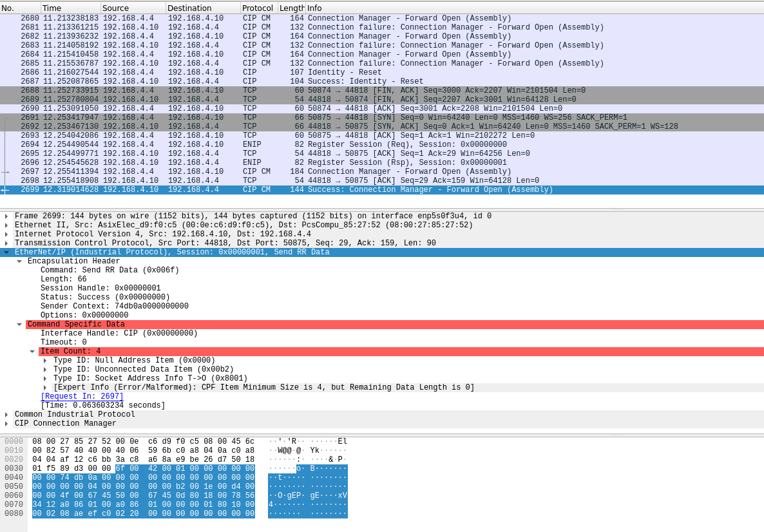Viewport: 764px width, 532px height.
Task: Expand the Ethernet II protocol layer
Action: point(6,224)
